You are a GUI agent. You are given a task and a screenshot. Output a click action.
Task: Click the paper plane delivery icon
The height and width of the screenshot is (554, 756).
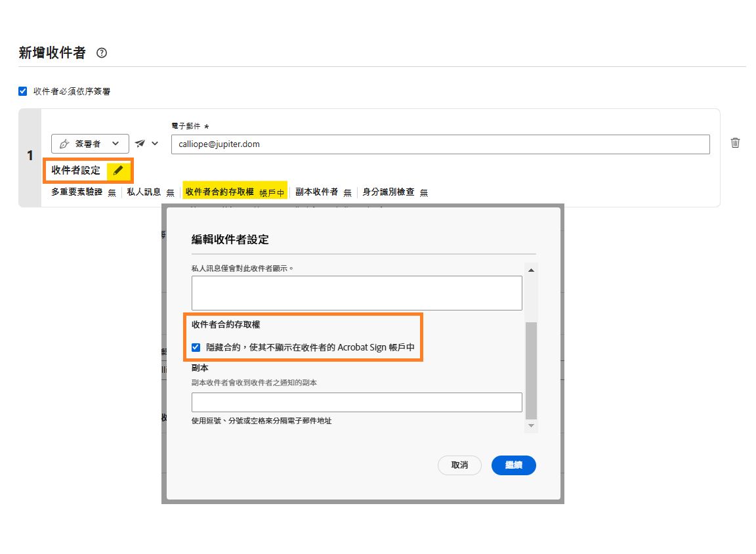140,143
